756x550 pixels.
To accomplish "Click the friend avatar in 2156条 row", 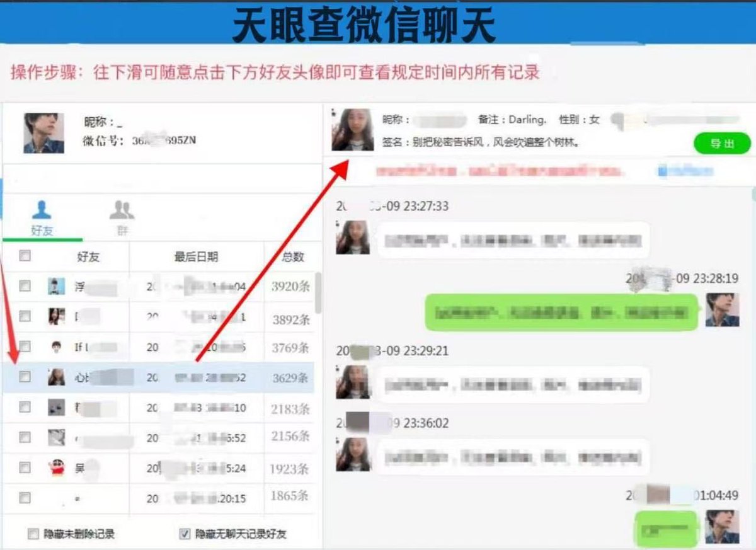I will click(57, 437).
